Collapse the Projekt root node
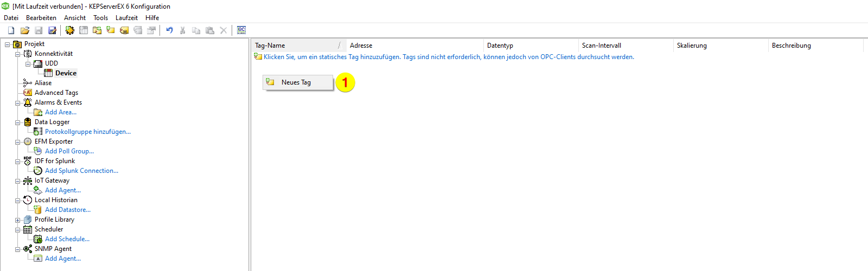This screenshot has height=271, width=868. click(8, 44)
